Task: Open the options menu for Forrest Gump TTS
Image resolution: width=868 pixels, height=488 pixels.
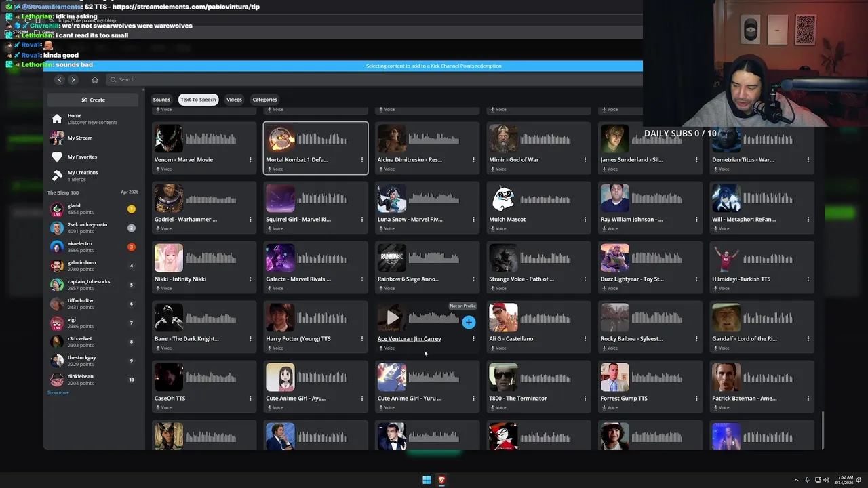Action: pyautogui.click(x=696, y=399)
